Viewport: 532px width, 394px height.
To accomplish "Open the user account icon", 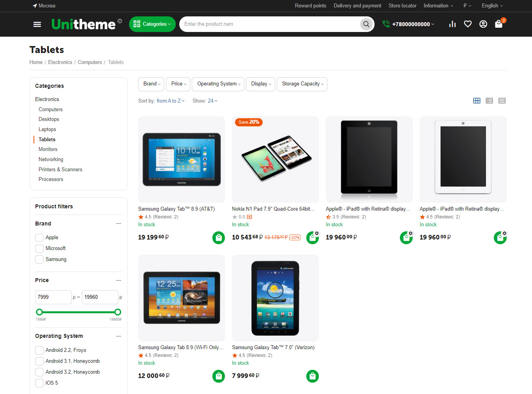I will tap(483, 24).
